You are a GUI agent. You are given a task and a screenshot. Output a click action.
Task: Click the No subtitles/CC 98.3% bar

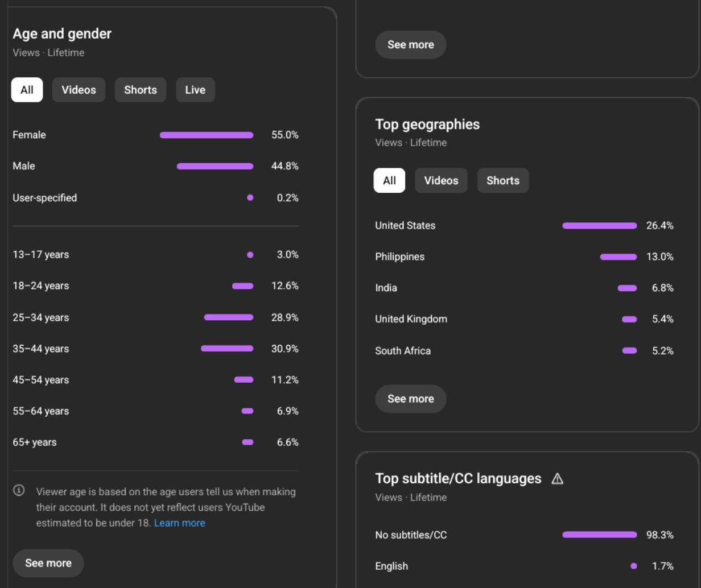point(599,535)
